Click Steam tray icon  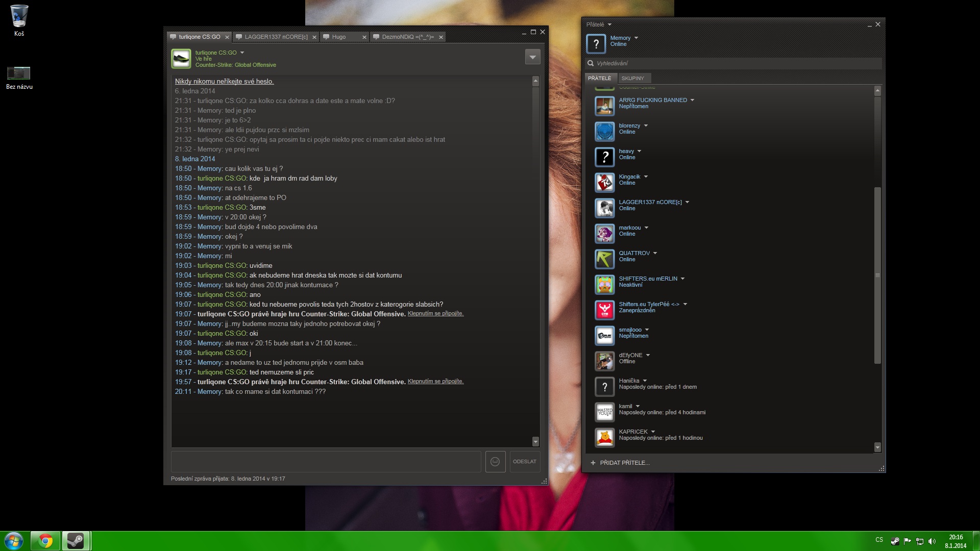pos(895,541)
